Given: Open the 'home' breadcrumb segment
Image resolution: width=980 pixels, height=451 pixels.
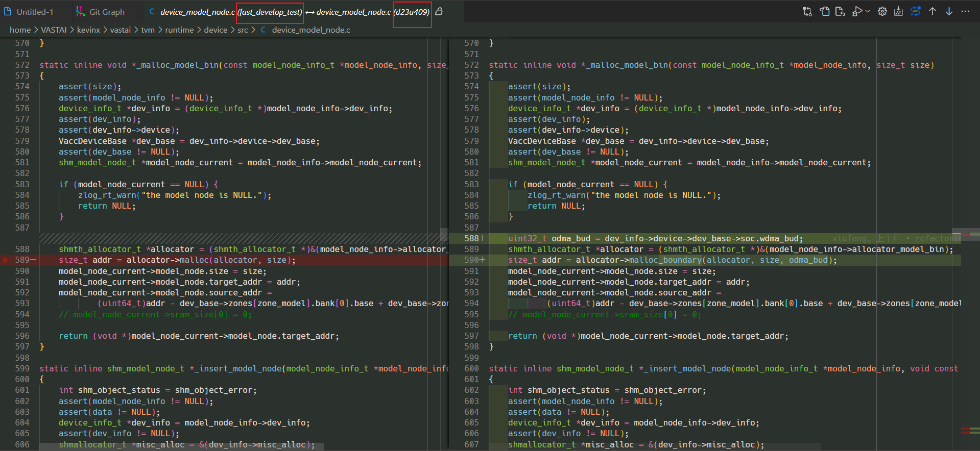Looking at the screenshot, I should (20, 30).
